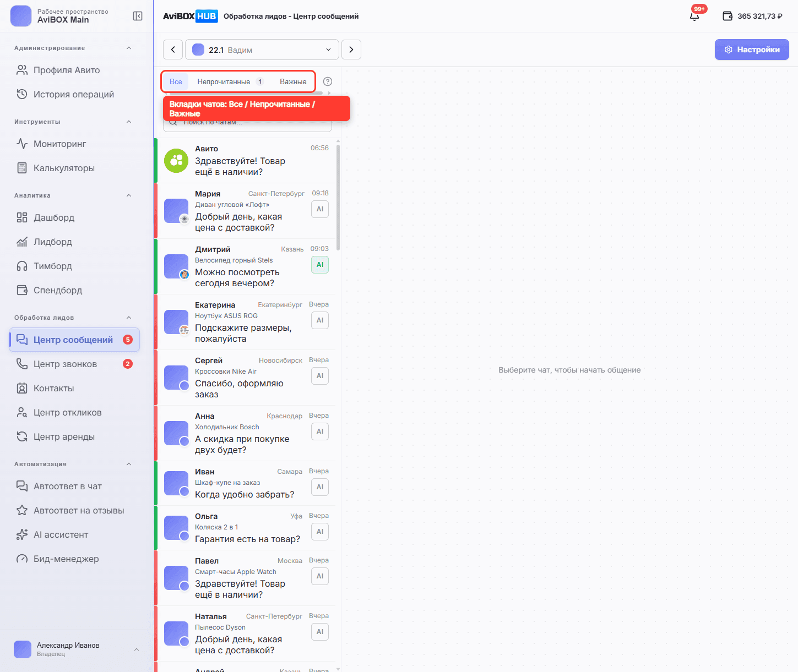
Task: Go to previous profile with left arrow
Action: [x=173, y=50]
